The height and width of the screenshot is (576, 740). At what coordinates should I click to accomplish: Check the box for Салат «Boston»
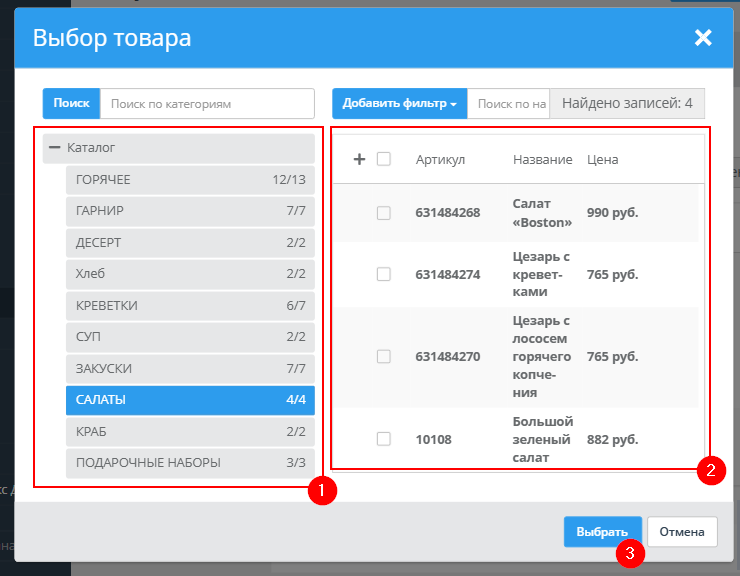384,213
